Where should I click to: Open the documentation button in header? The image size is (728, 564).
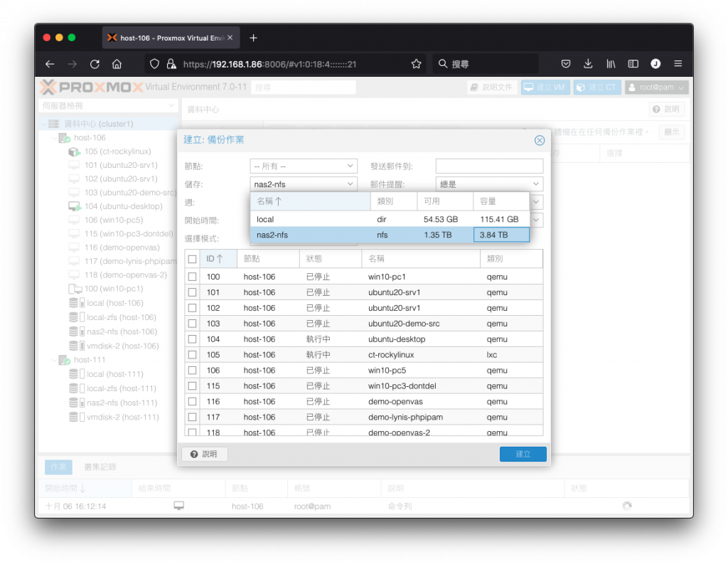492,87
